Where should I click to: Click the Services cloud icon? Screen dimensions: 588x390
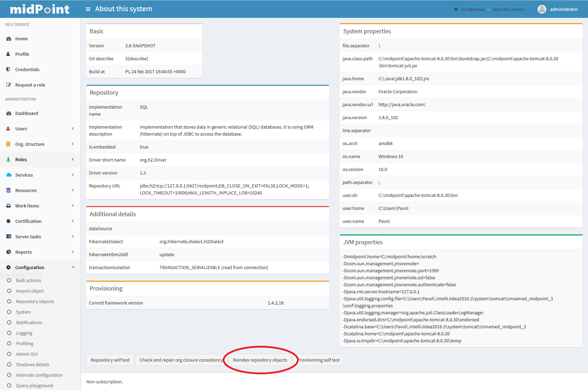9,175
